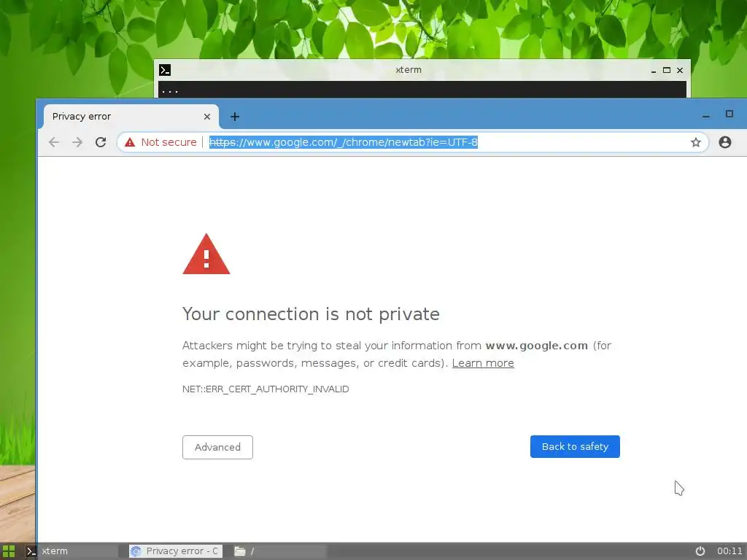Maximize the Chrome browser window
The image size is (747, 560).
[729, 114]
